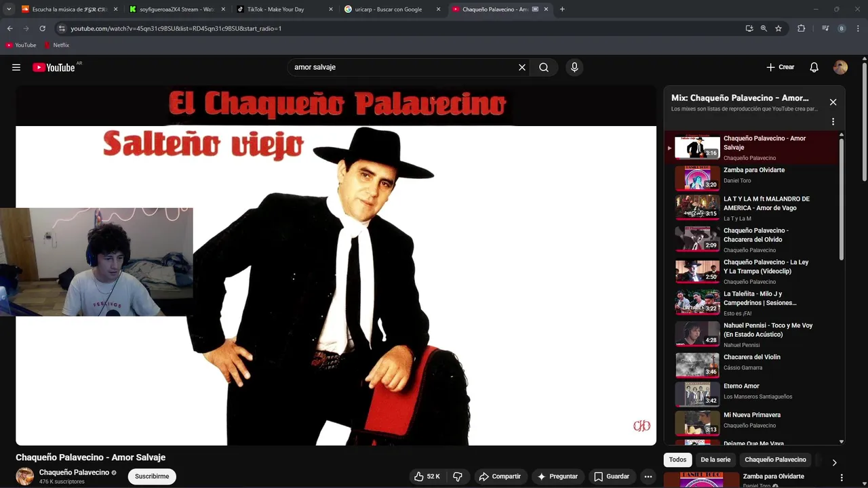Screen dimensions: 868x488
Task: Switch to the SoundCloud Escucha la música tab
Action: tap(69, 9)
